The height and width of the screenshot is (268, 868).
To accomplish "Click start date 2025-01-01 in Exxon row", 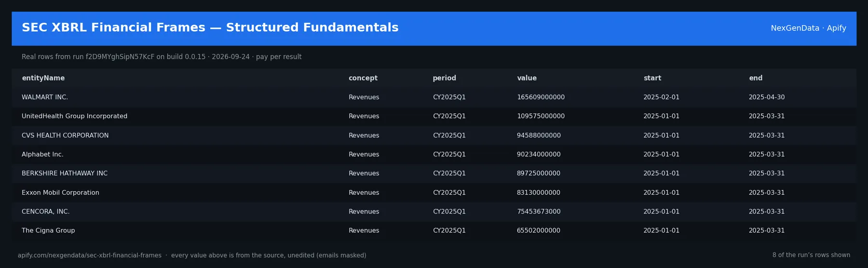I will (661, 192).
